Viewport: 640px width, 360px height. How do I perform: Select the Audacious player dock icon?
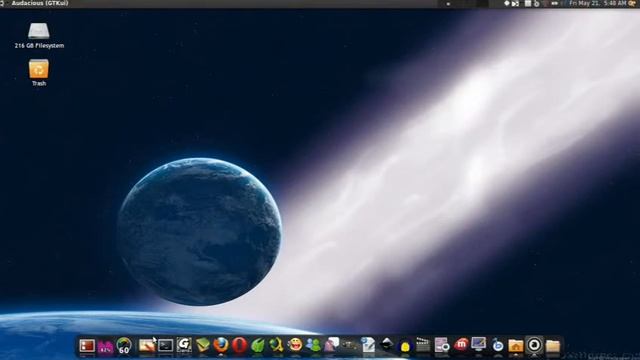pos(534,345)
